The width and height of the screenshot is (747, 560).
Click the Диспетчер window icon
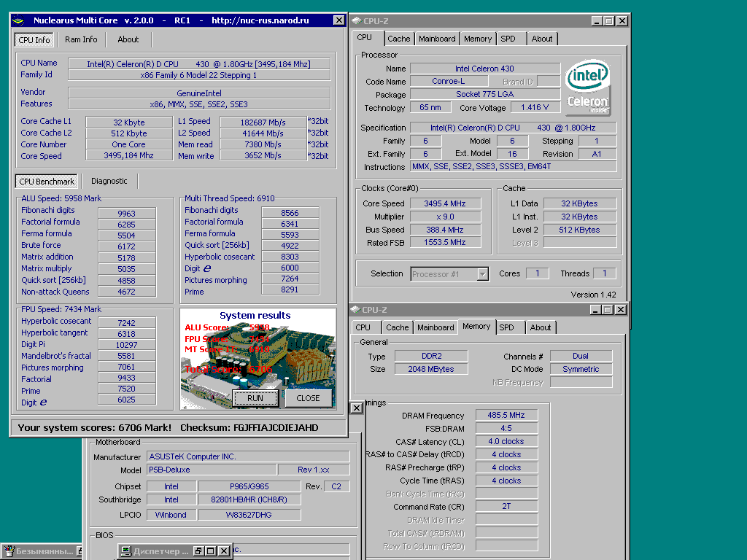125,551
